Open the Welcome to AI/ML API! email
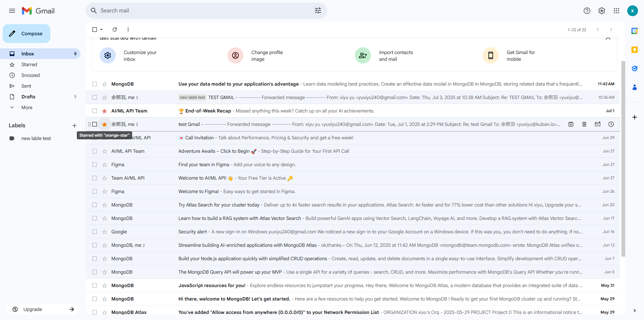 click(x=353, y=178)
